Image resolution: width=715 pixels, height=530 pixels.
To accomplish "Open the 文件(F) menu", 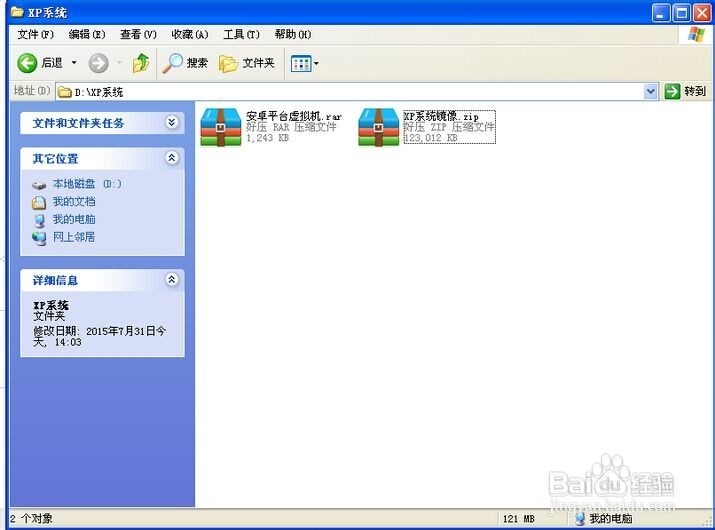I will (x=36, y=34).
